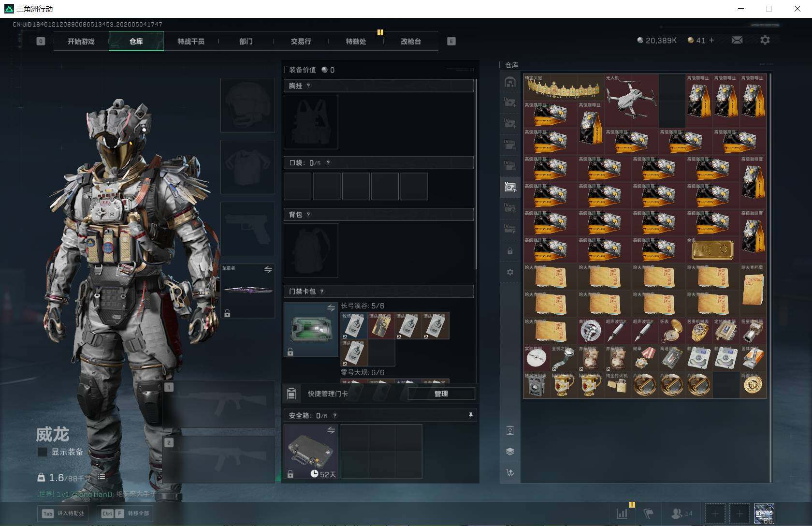Screen dimensions: 812x526
Task: Open the mail envelope icon
Action: coord(737,40)
